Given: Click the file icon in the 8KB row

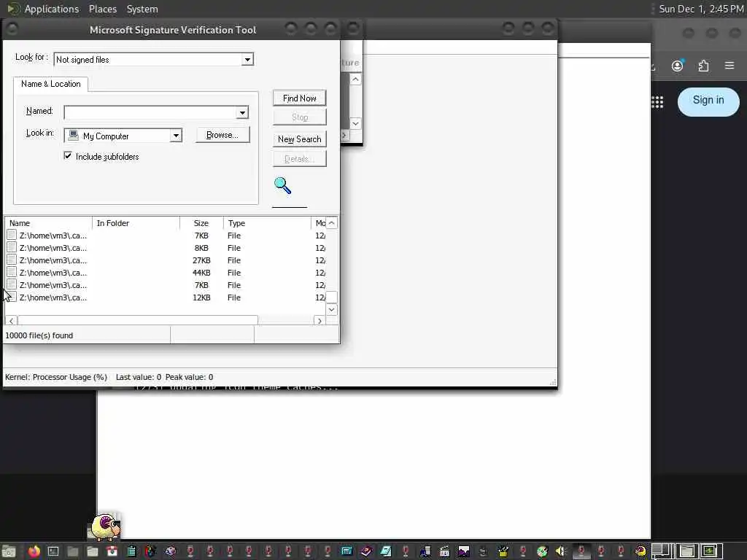Looking at the screenshot, I should (12, 248).
